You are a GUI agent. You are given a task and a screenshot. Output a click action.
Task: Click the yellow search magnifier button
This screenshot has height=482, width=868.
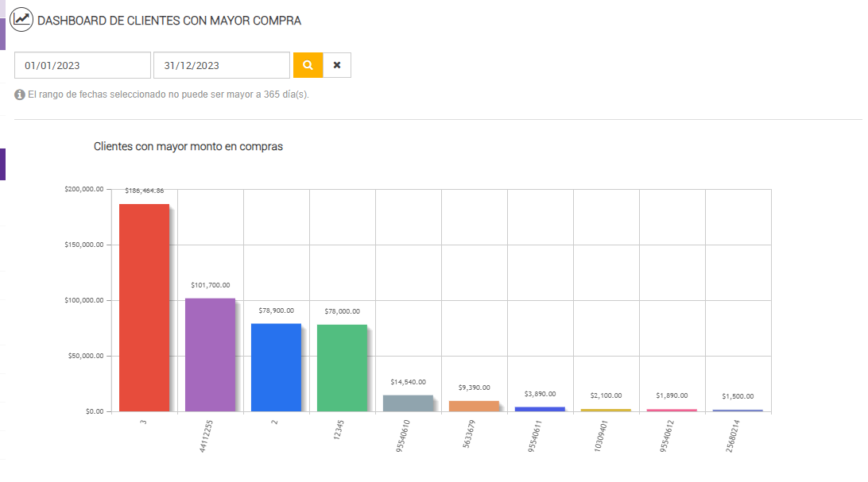tap(308, 65)
